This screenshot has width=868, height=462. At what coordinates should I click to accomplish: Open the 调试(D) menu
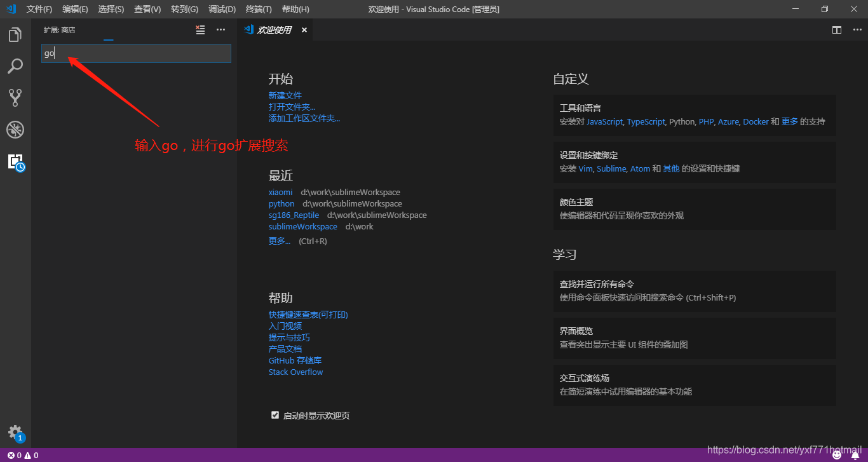[222, 9]
